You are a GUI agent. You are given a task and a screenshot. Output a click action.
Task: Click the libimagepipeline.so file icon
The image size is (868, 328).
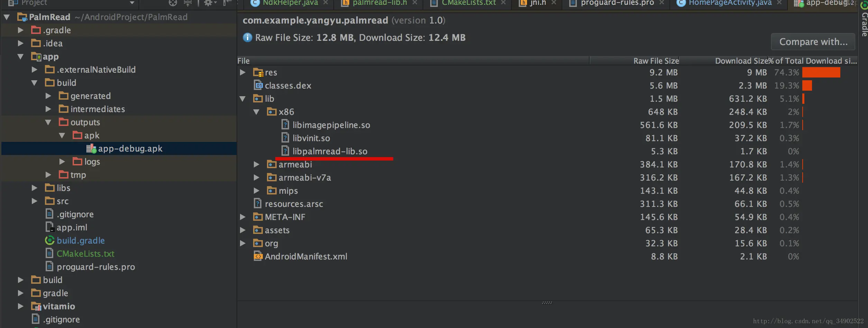click(285, 125)
